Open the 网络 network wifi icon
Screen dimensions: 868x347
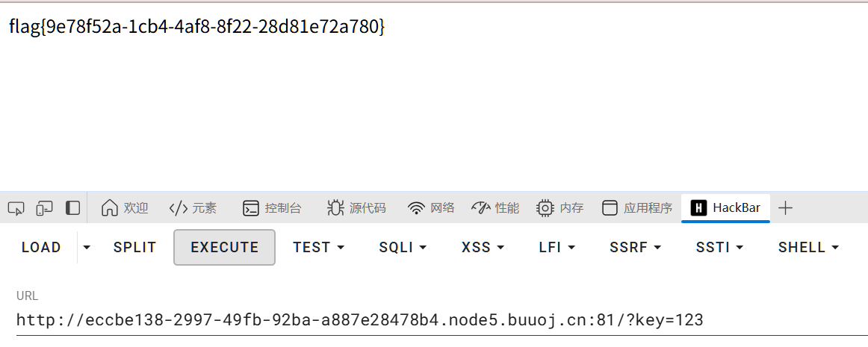[416, 208]
